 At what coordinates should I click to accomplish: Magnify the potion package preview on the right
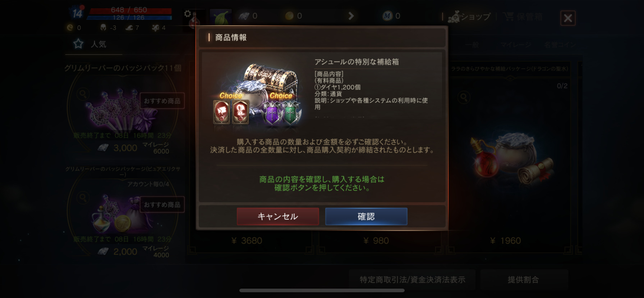(464, 97)
